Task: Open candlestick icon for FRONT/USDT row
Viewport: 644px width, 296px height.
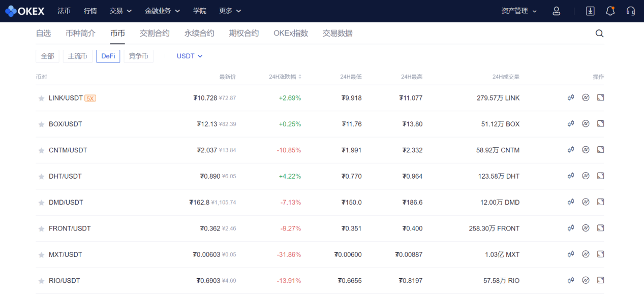Action: click(x=571, y=228)
